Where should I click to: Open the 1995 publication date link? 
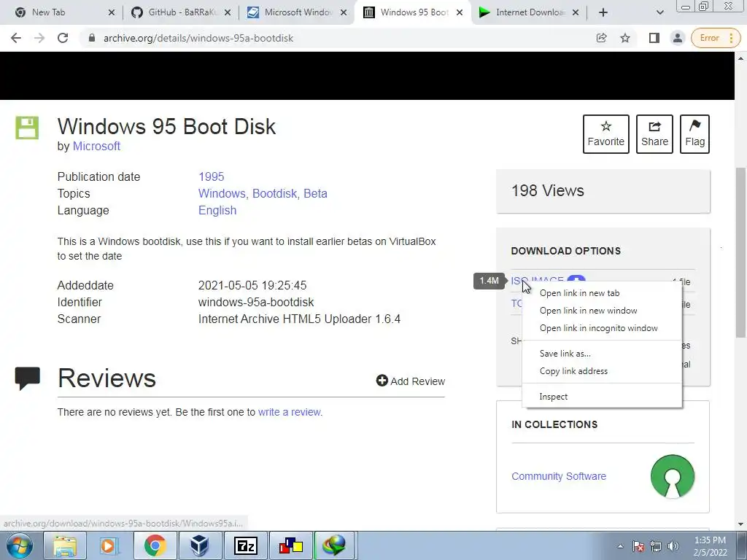coord(211,176)
